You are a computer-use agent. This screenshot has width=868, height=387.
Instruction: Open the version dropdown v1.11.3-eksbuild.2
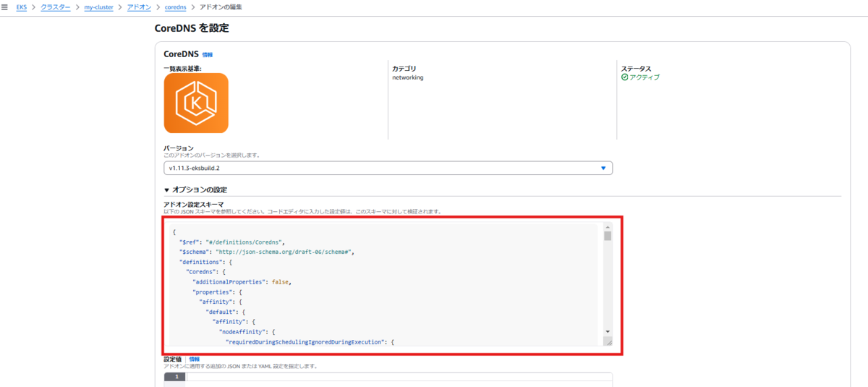(x=388, y=168)
